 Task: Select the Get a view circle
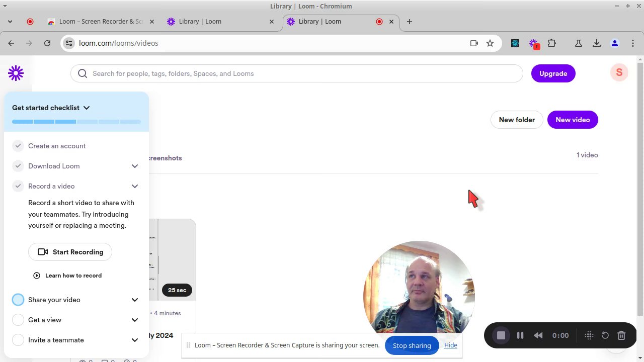pyautogui.click(x=18, y=320)
